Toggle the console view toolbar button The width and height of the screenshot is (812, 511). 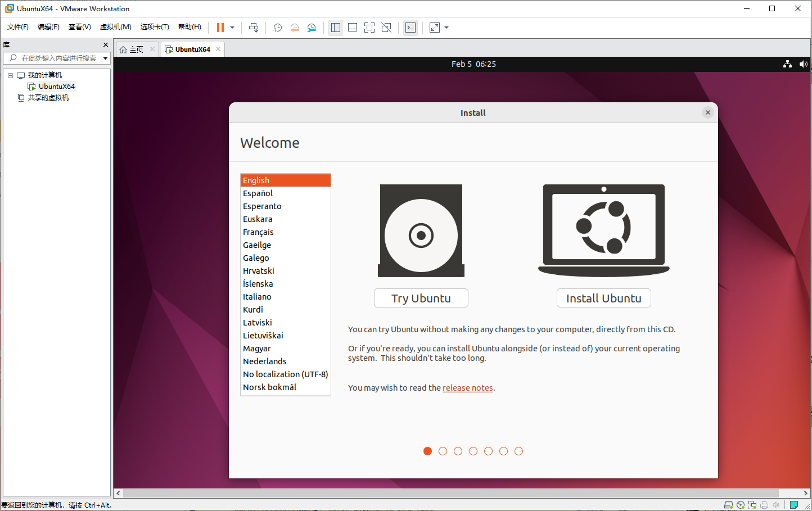coord(410,28)
